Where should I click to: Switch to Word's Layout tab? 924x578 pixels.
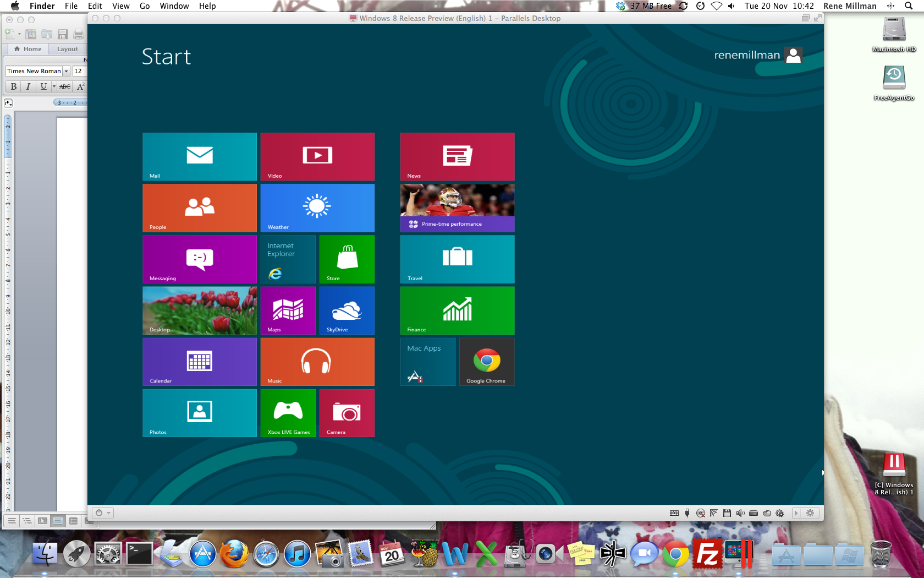[68, 49]
